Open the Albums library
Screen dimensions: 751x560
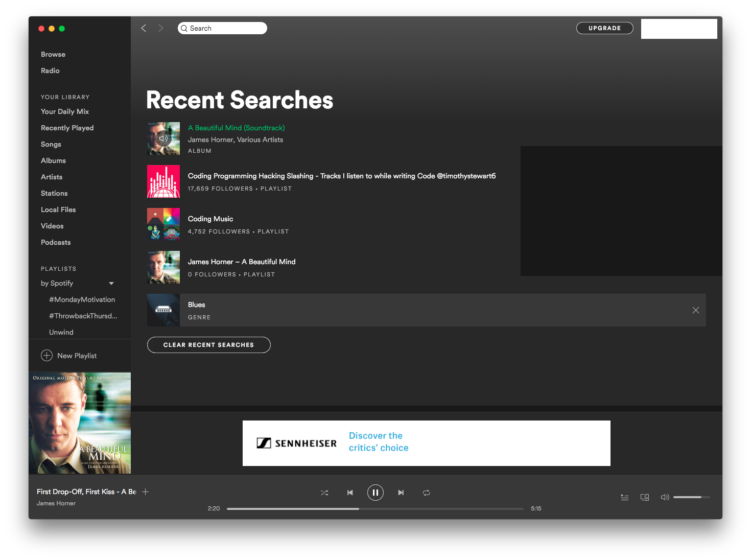53,160
